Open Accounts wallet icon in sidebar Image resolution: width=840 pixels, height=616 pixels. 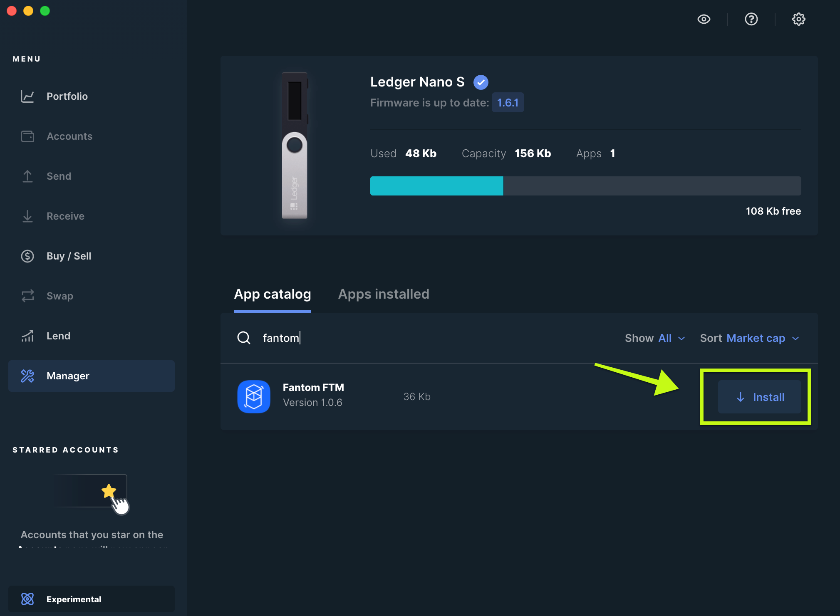[27, 136]
